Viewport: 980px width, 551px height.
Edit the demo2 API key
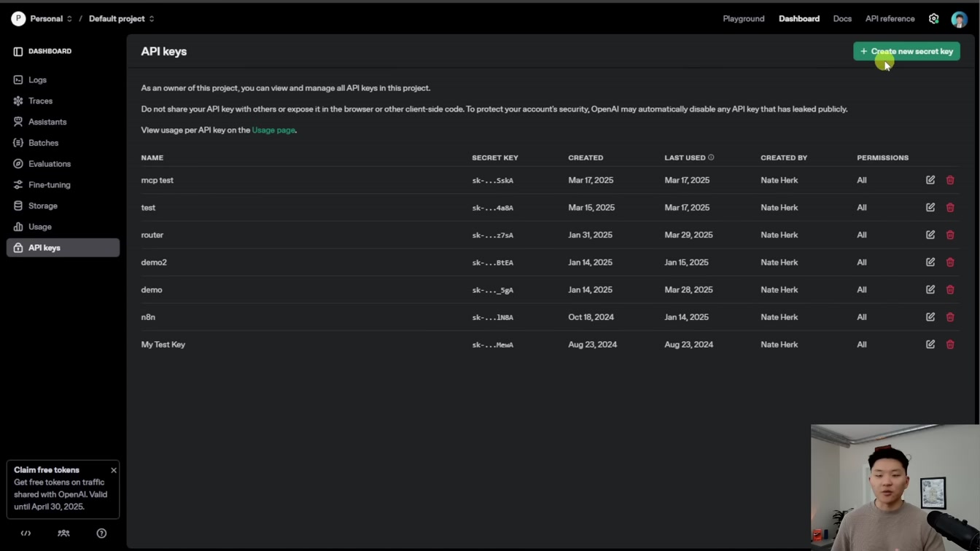click(x=930, y=262)
